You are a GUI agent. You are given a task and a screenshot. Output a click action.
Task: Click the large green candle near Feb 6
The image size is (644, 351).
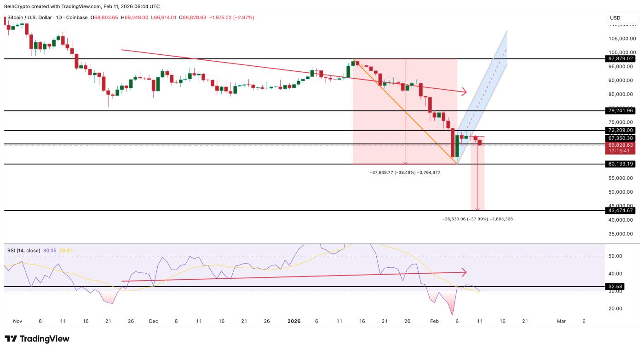click(x=457, y=146)
